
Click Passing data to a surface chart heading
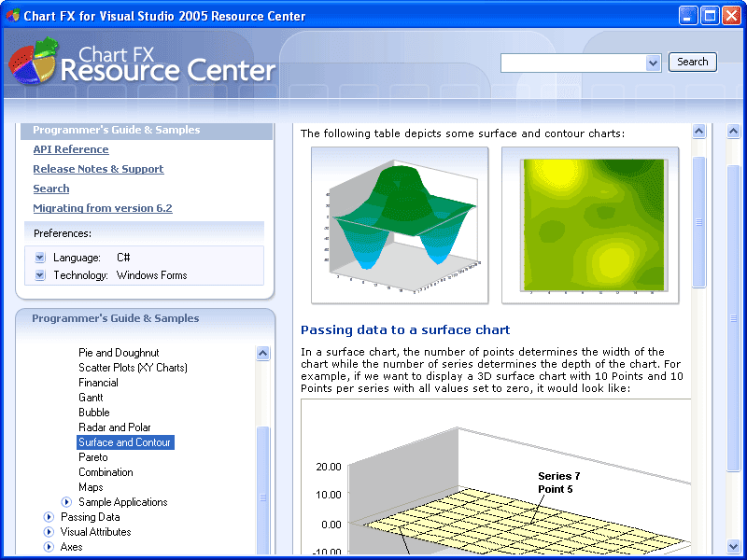[405, 330]
